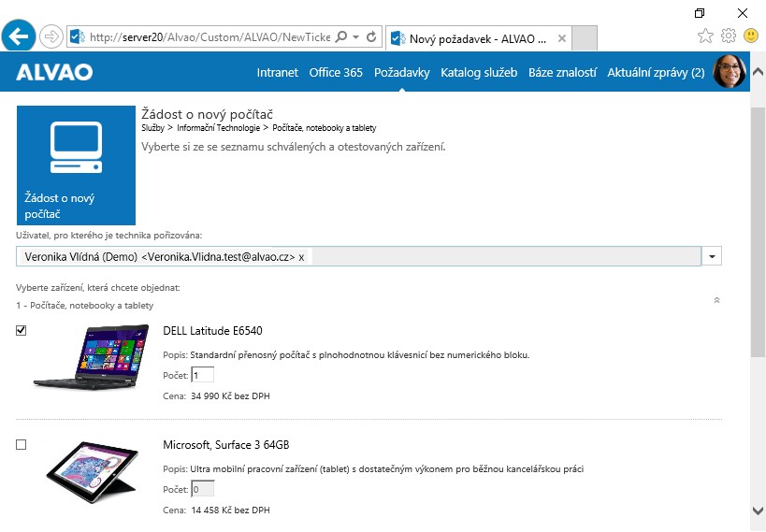Close the Nový požadavek tab

tap(562, 38)
